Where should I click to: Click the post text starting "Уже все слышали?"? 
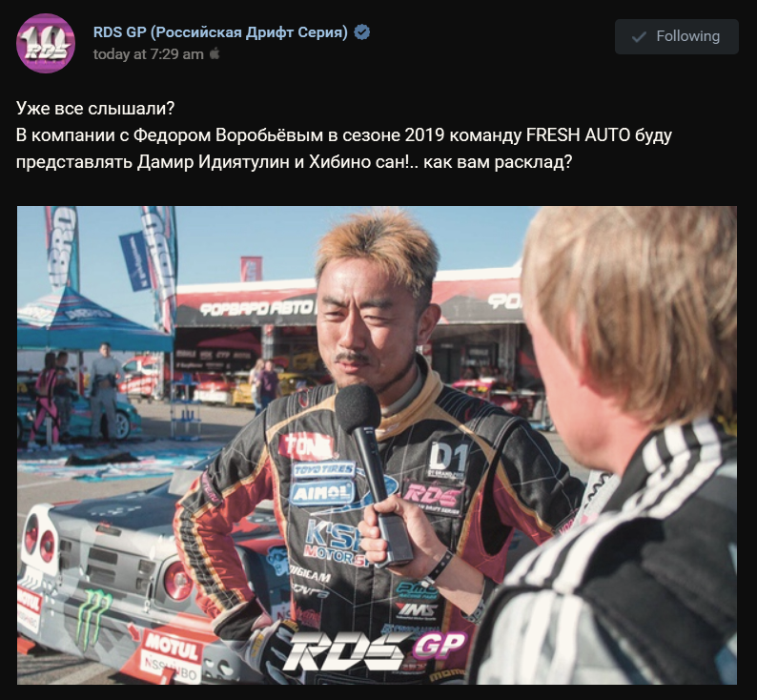(344, 135)
